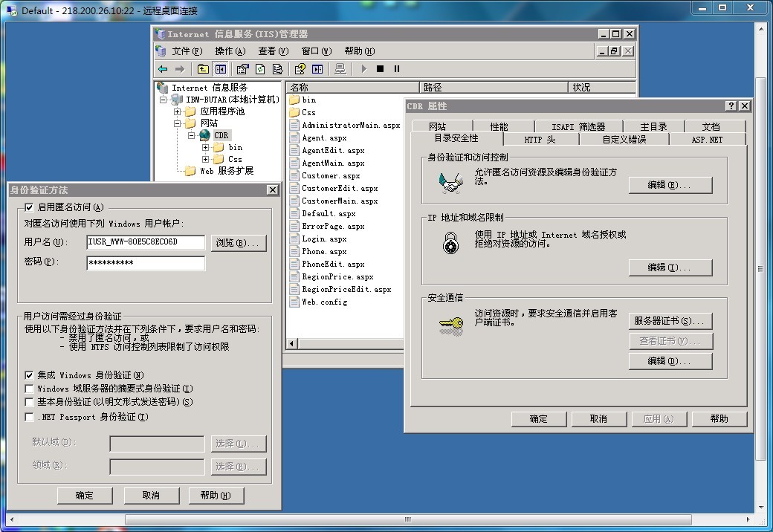The width and height of the screenshot is (773, 532).
Task: Click the Refresh toolbar icon
Action: pyautogui.click(x=260, y=69)
